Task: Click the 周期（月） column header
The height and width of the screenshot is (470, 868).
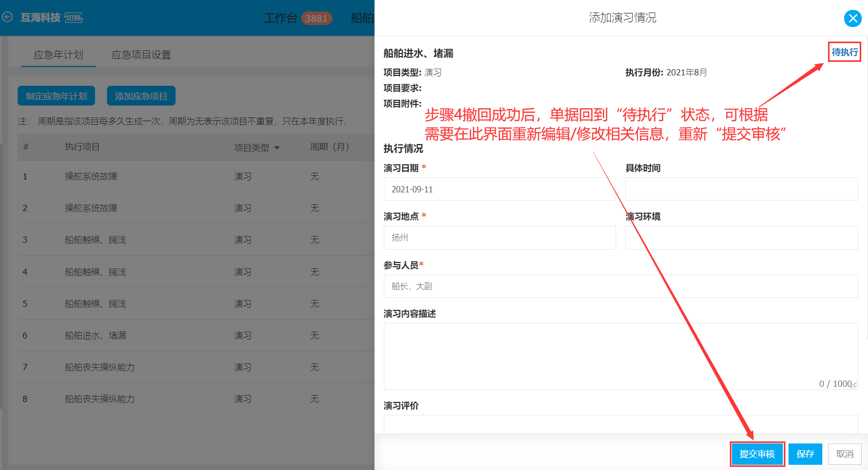Action: 329,147
